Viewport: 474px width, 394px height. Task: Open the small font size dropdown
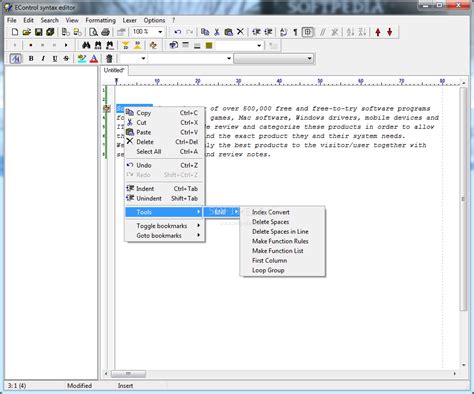pyautogui.click(x=143, y=59)
